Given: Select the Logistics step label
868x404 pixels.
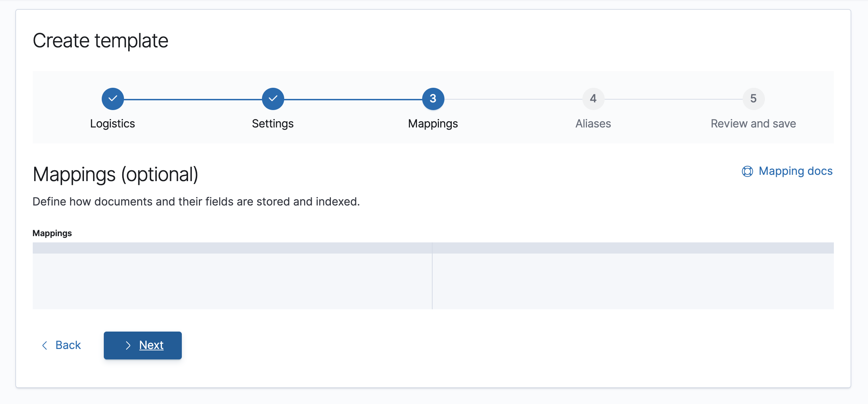Looking at the screenshot, I should click(x=113, y=124).
